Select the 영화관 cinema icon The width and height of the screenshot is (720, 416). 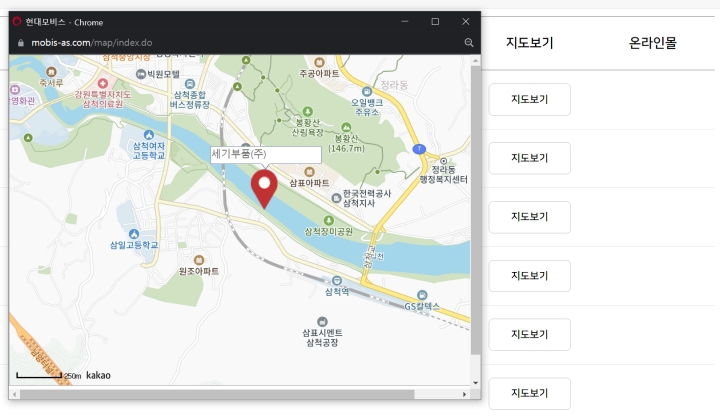pyautogui.click(x=14, y=90)
